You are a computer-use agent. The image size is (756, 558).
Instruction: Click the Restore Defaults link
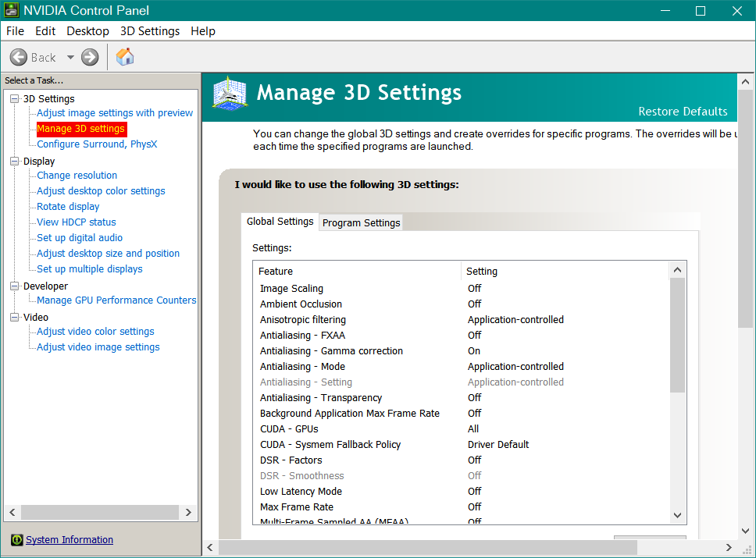tap(683, 111)
